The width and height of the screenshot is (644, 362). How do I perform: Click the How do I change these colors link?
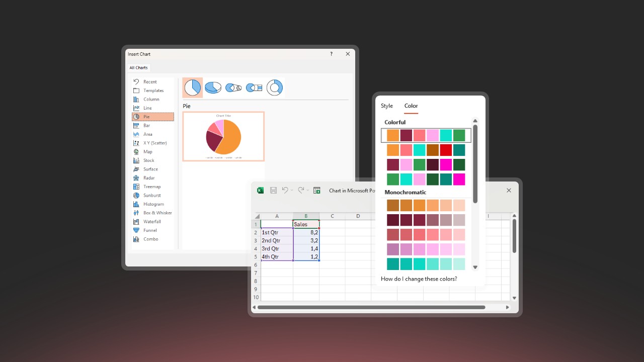pos(419,279)
